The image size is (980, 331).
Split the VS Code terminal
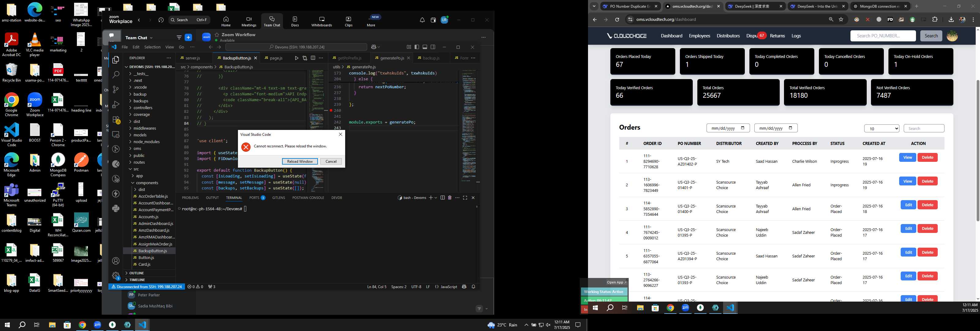(443, 198)
